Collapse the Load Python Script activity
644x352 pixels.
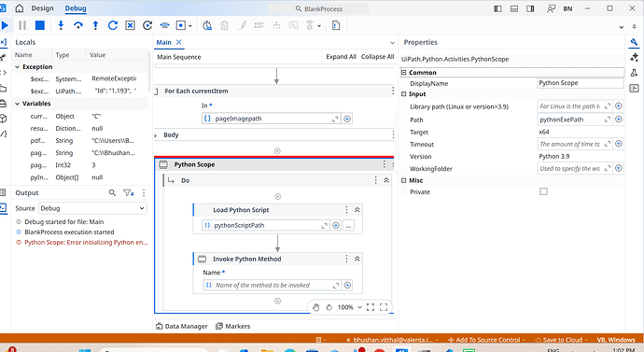[x=357, y=210]
